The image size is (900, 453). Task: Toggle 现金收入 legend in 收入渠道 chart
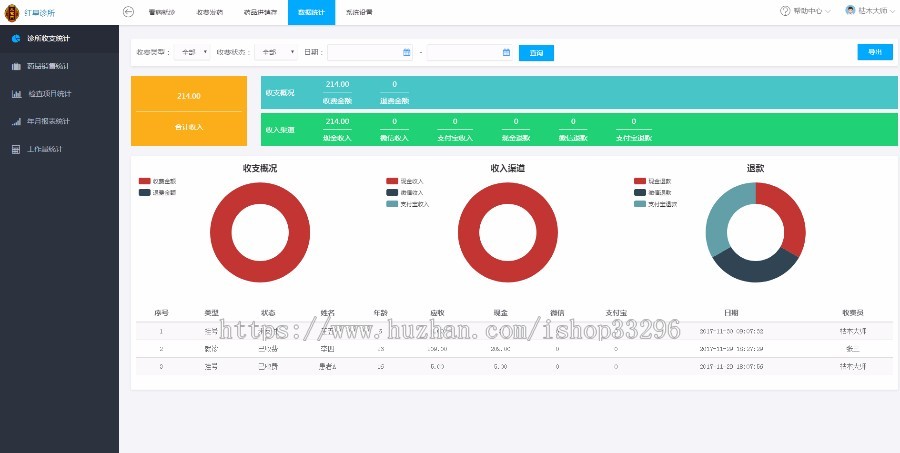[405, 181]
